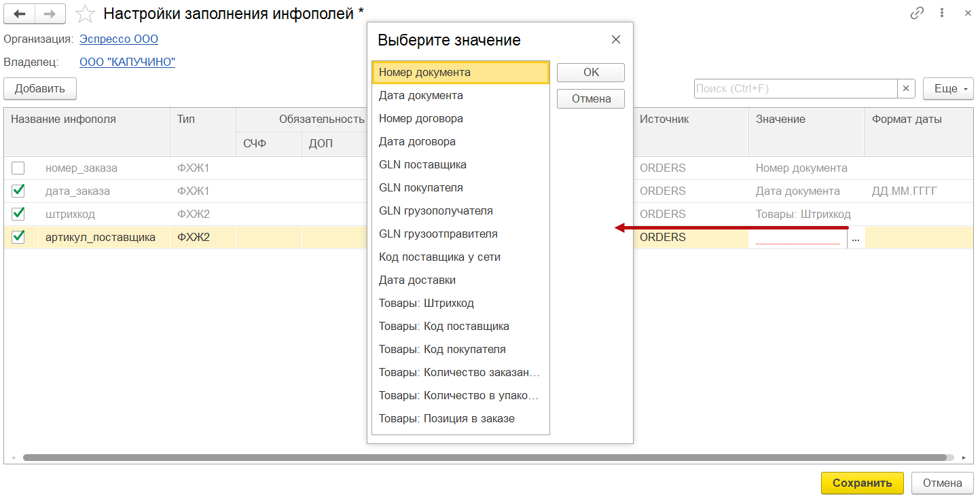Open the three-dot options menu at top right
980x499 pixels.
[x=942, y=13]
